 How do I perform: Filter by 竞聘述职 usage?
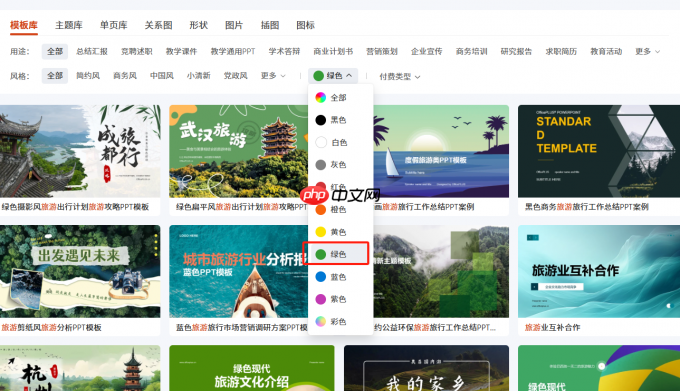[x=137, y=52]
